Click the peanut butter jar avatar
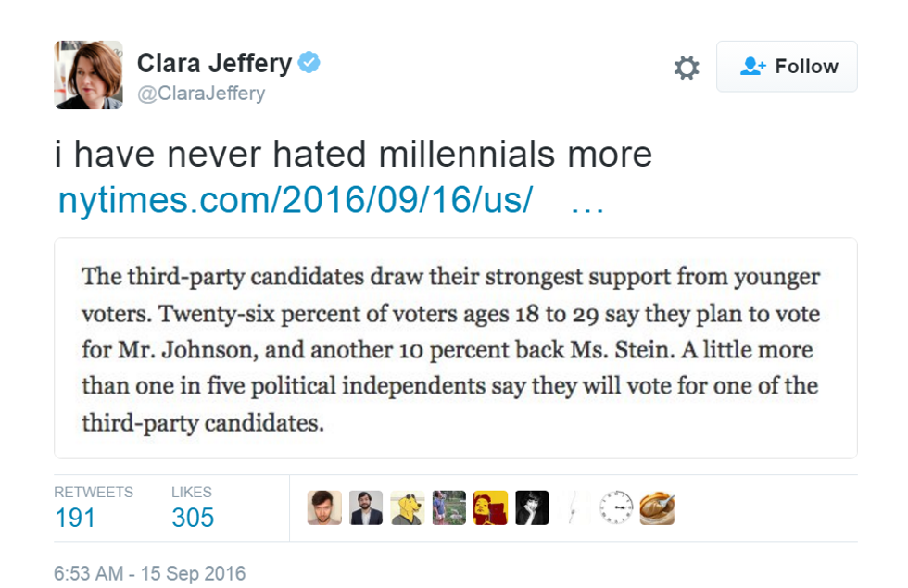 (657, 507)
